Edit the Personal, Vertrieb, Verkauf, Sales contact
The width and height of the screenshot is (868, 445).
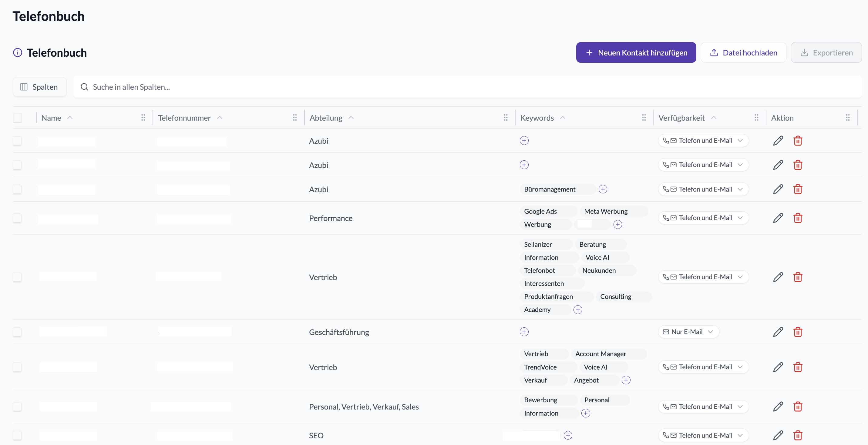tap(778, 407)
